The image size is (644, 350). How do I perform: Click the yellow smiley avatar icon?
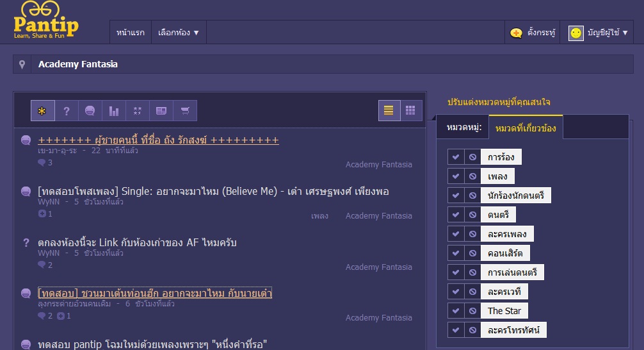coord(576,33)
